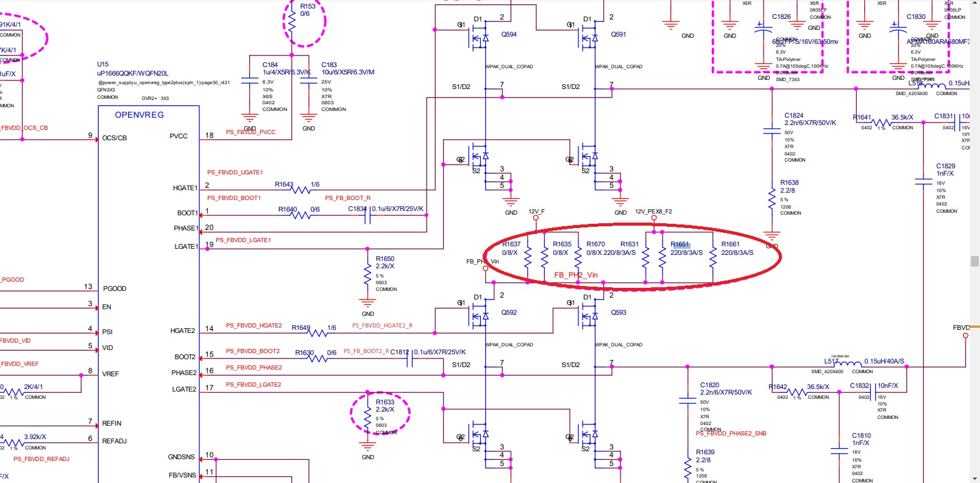Image resolution: width=980 pixels, height=483 pixels.
Task: Click the OCS/CB pin label
Action: [x=115, y=138]
